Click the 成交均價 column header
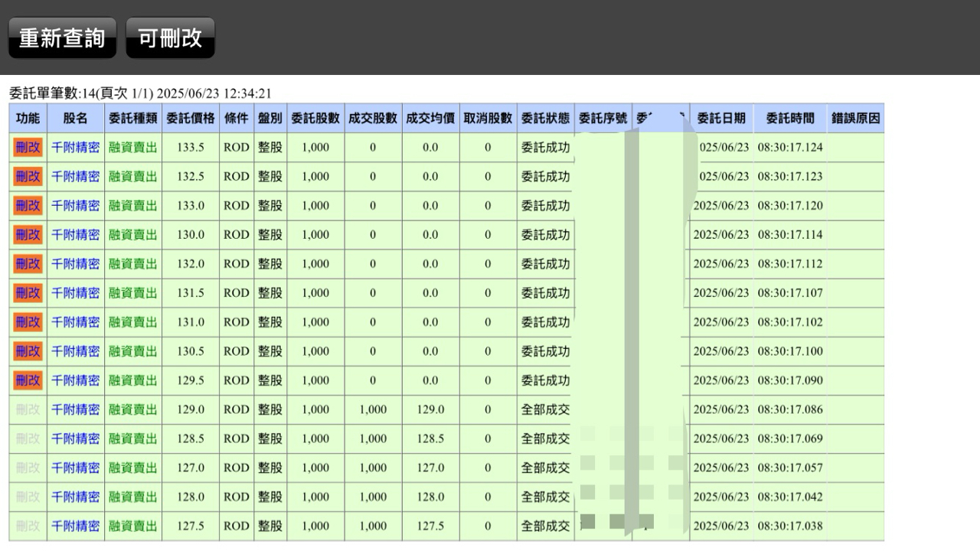 [x=430, y=119]
